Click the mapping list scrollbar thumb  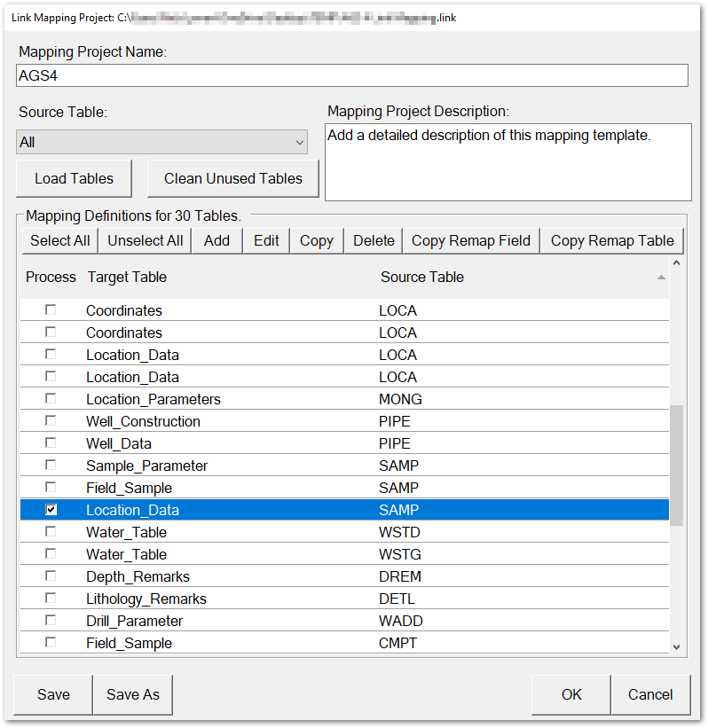coord(676,466)
